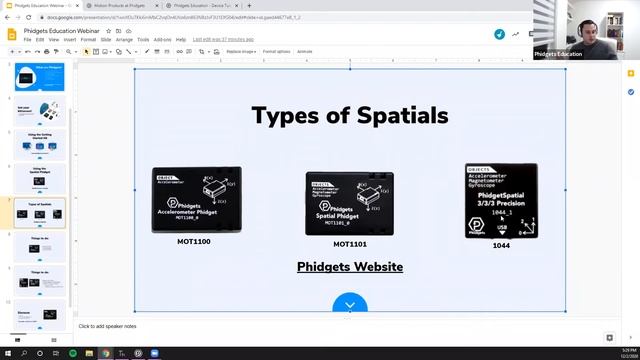The width and height of the screenshot is (640, 360).
Task: Open a new browser tab with plus
Action: tap(249, 6)
